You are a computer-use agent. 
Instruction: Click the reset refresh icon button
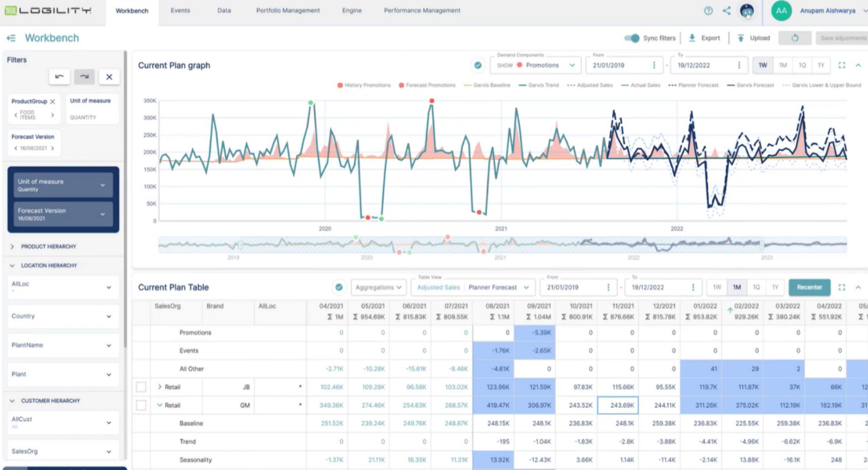coord(794,38)
